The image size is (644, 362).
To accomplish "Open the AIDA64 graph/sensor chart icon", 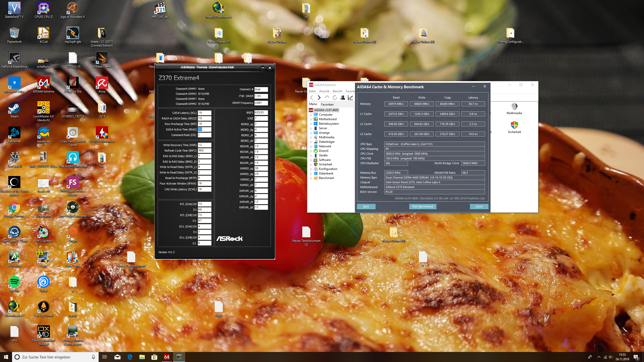I will coord(350,98).
